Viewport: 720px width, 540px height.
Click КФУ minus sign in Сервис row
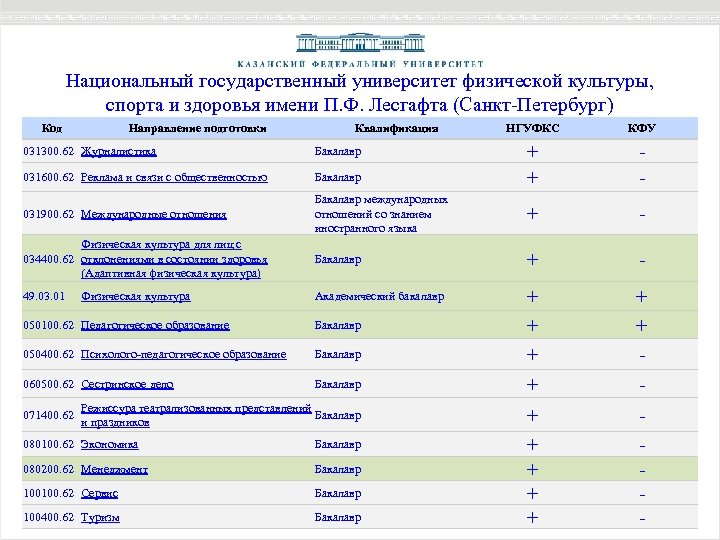(x=642, y=495)
